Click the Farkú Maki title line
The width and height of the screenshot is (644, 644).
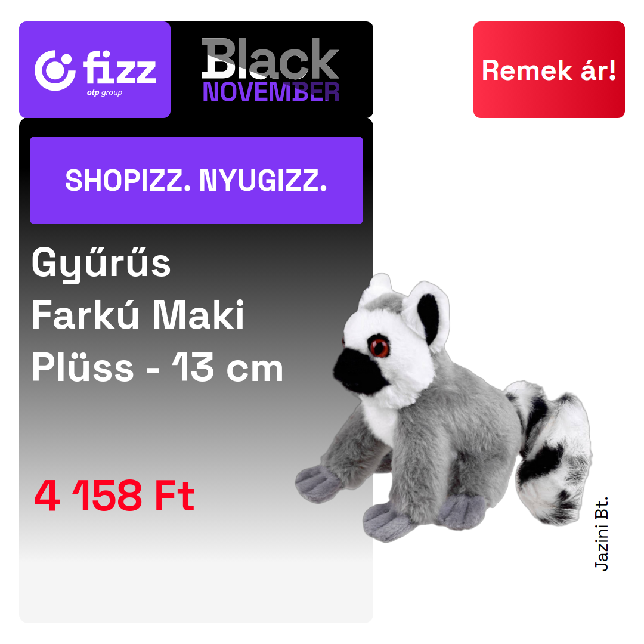138,315
